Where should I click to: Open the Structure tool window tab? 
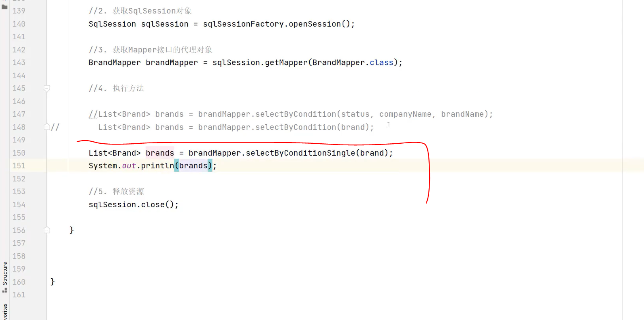[5, 274]
